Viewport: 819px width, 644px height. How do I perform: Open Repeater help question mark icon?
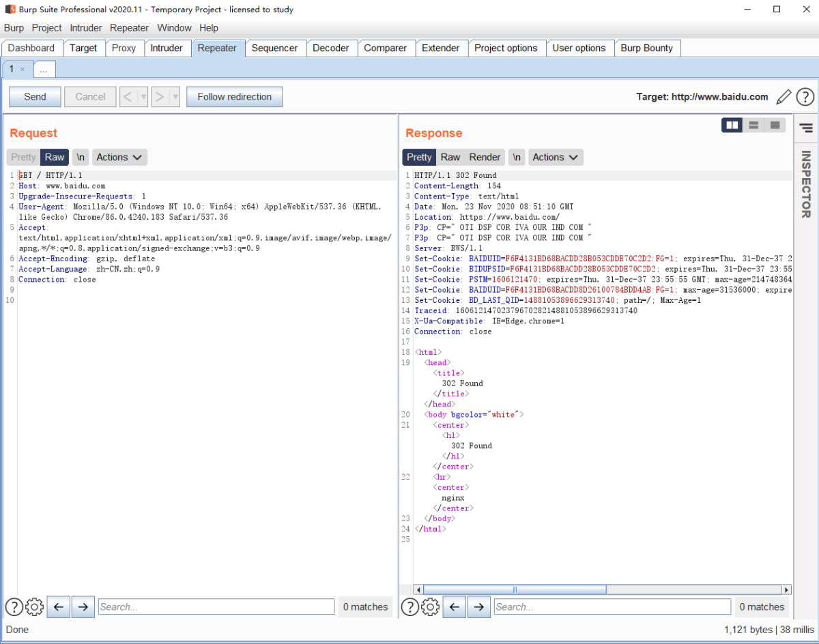805,97
